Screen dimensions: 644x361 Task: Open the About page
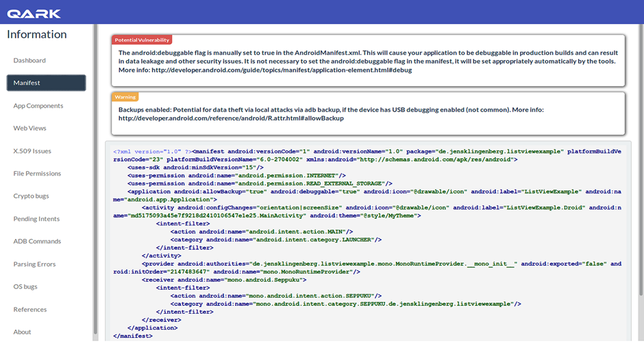tap(22, 332)
